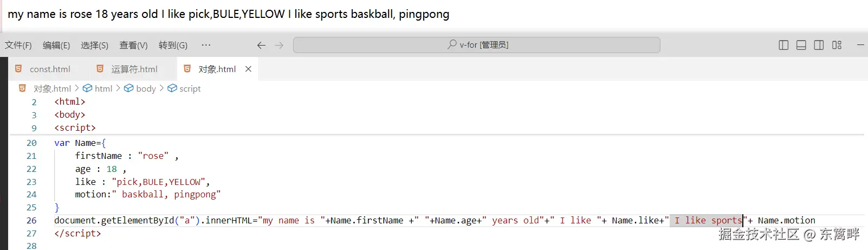The image size is (868, 250).
Task: Toggle the primary side bar layout icon
Action: coord(783,45)
